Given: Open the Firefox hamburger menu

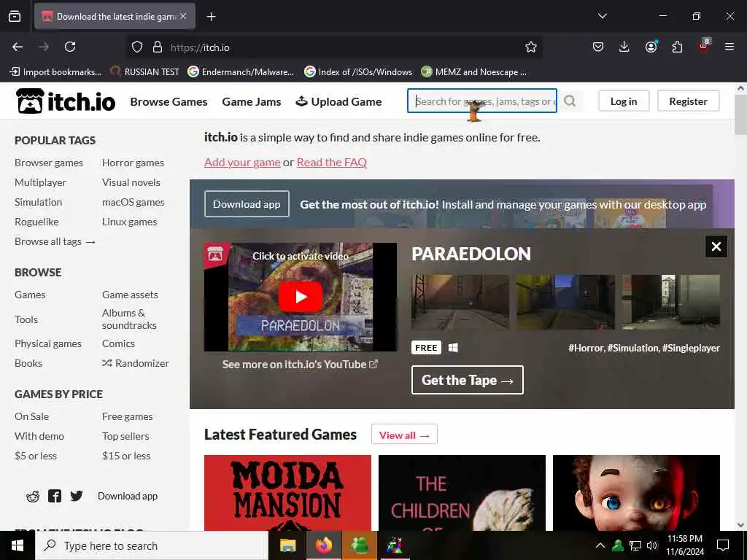Looking at the screenshot, I should pos(729,47).
